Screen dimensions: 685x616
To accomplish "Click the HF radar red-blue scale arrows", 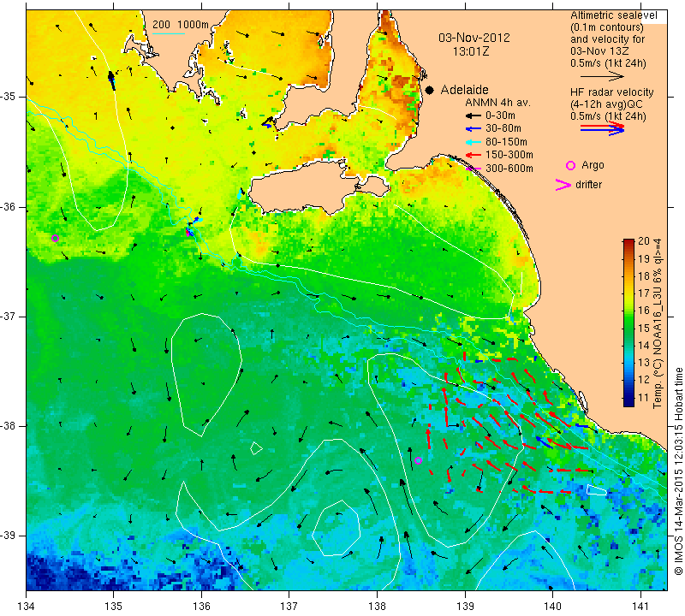I will [x=602, y=128].
